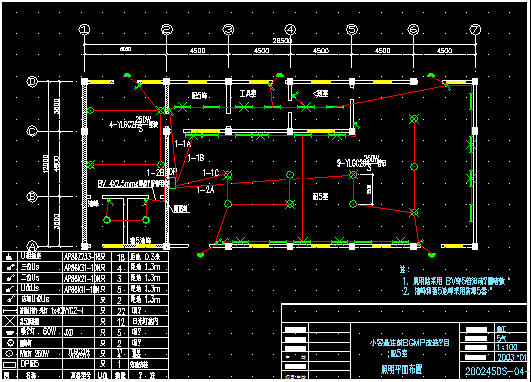Click grid axis bubble 3
The image size is (531, 382).
(x=228, y=29)
